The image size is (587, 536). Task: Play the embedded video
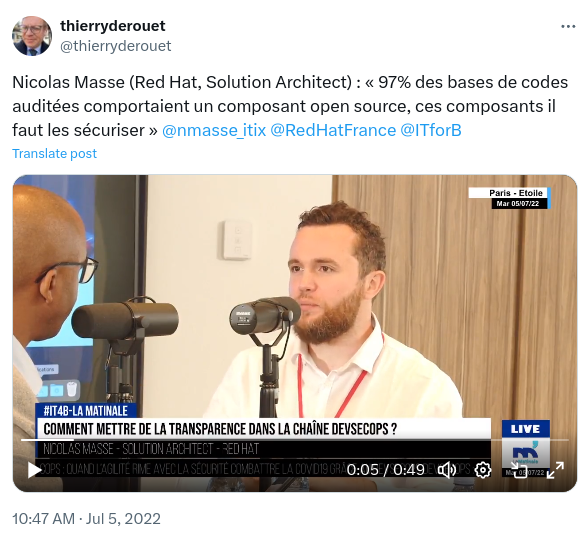34,470
